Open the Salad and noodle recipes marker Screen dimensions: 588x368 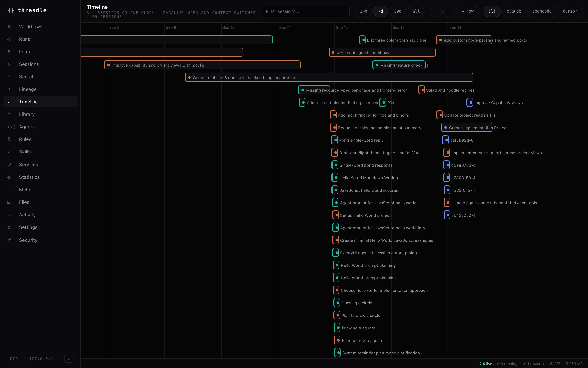click(422, 90)
